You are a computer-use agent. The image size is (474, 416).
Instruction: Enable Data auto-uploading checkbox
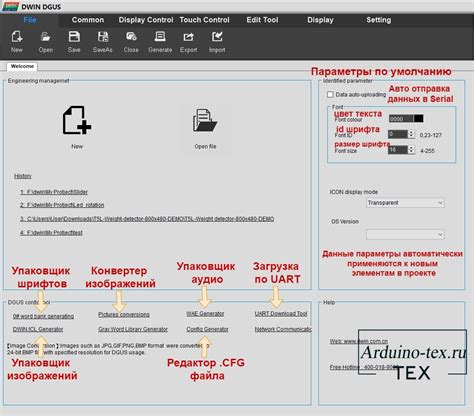click(330, 95)
